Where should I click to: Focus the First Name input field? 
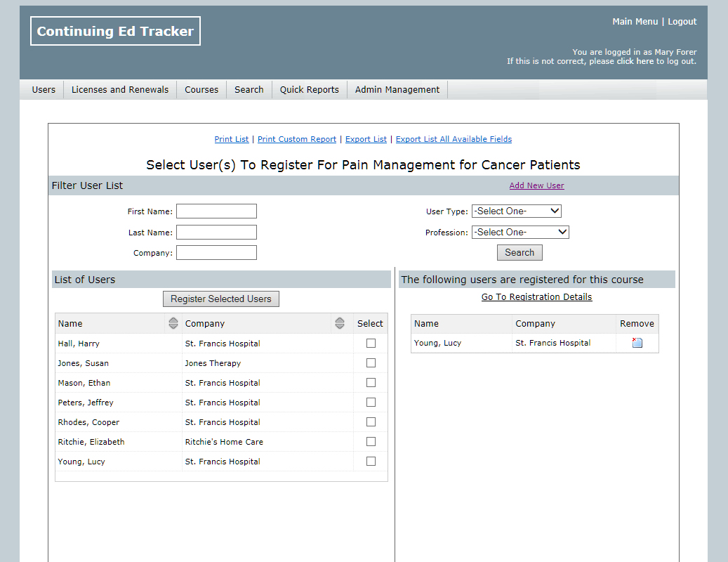[x=216, y=211]
